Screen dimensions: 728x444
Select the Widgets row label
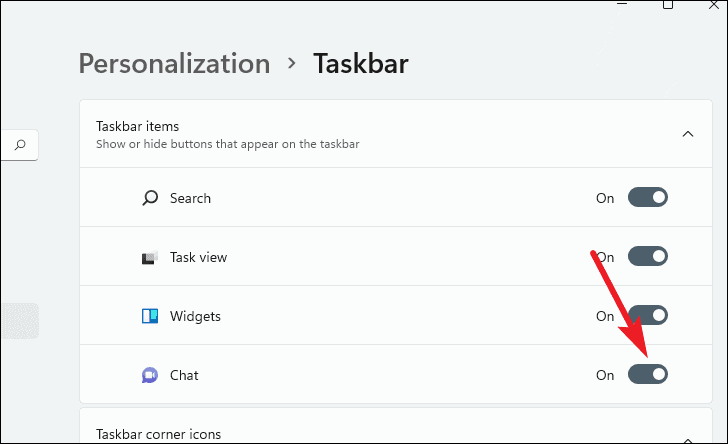pos(195,316)
